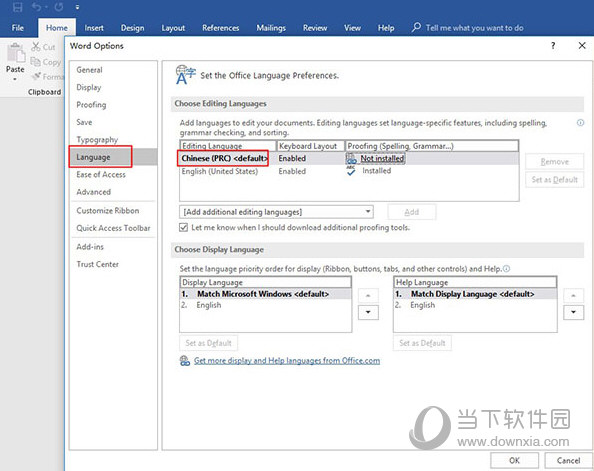Viewport: 594px width, 471px height.
Task: Click the dialog Help question mark
Action: tap(553, 46)
